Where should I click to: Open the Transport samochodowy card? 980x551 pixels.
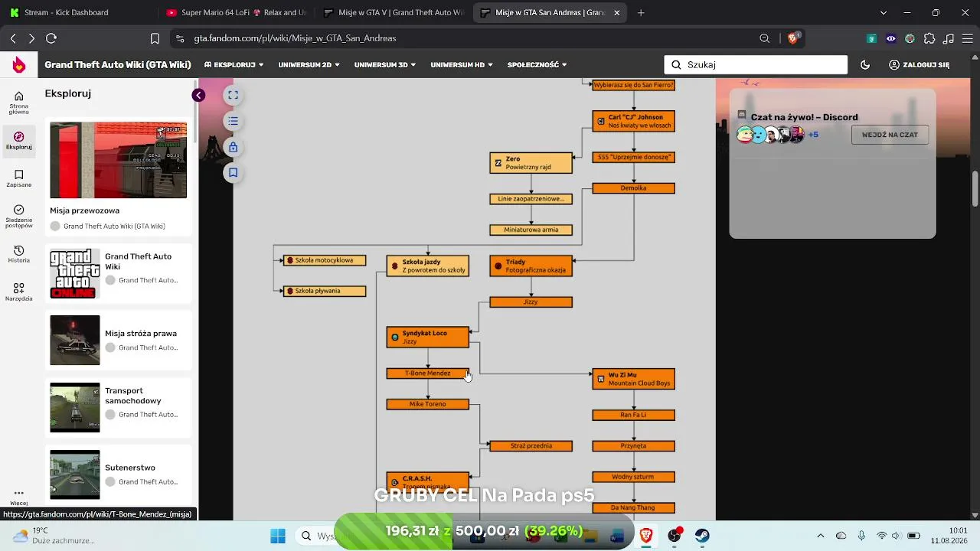119,408
